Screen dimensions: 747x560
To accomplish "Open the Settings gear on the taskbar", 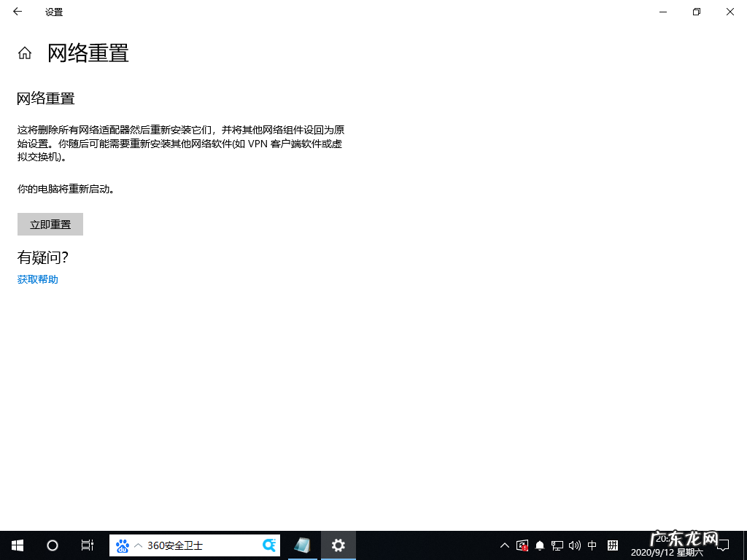I will 338,545.
